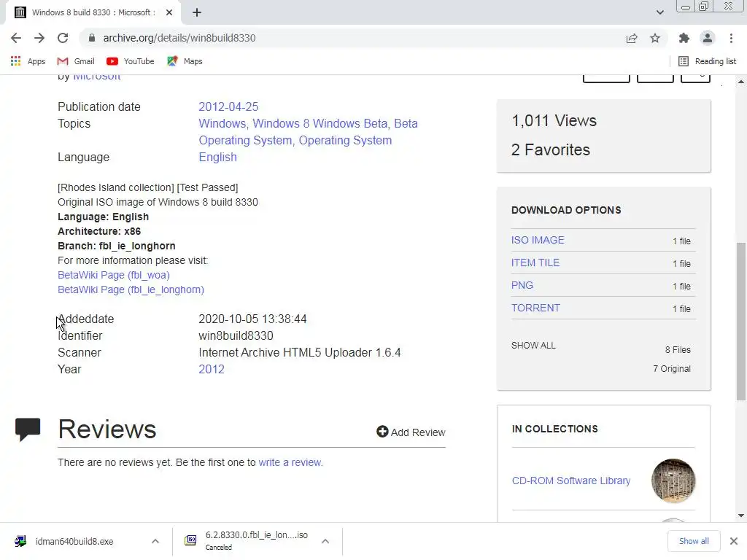Open the Beta Operating System topic

(x=309, y=132)
